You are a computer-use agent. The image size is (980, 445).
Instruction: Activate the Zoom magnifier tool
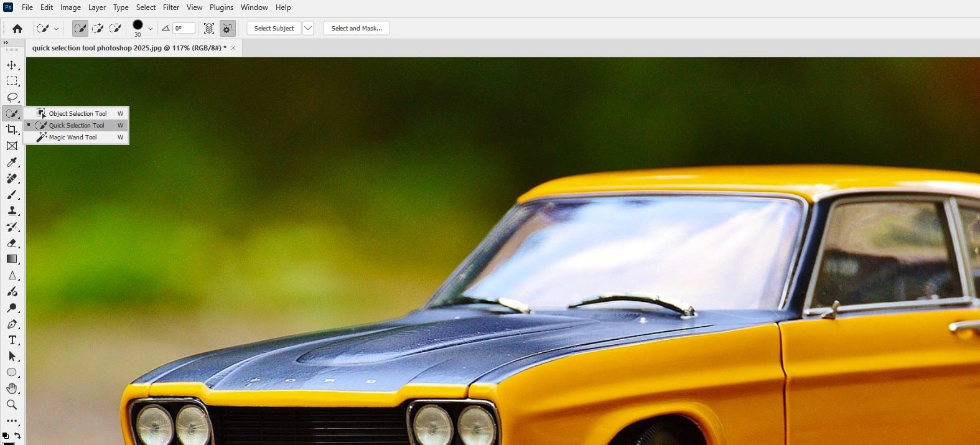12,405
